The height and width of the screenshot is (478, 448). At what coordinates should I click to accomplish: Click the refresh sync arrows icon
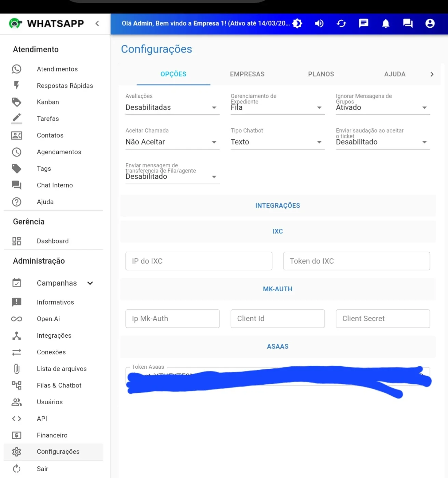coord(341,23)
